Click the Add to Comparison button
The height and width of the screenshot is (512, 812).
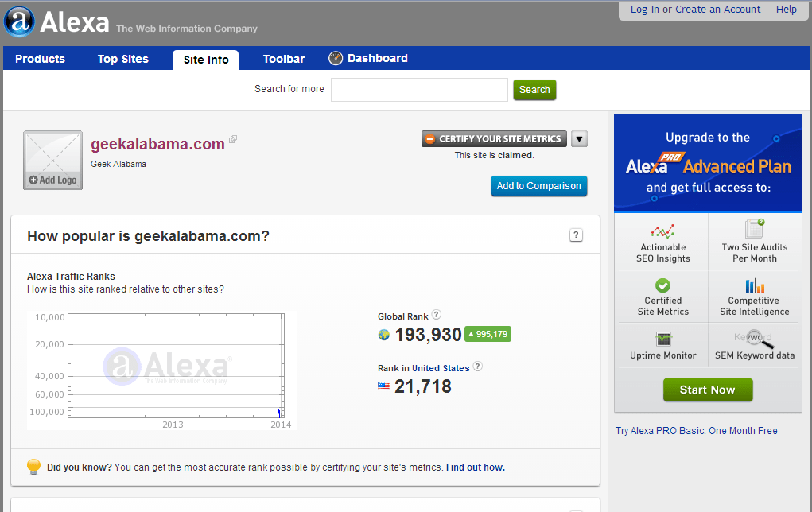539,186
